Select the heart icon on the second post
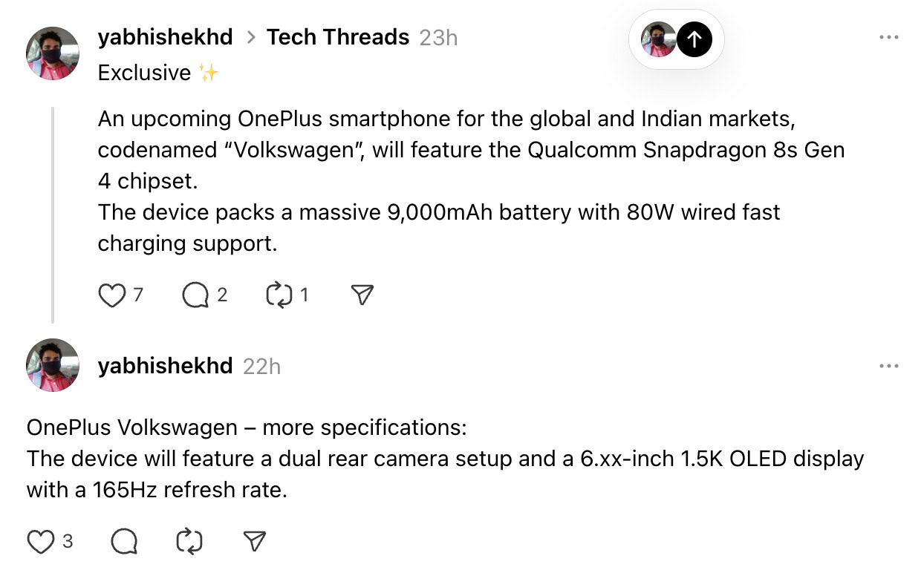The width and height of the screenshot is (924, 570). pyautogui.click(x=41, y=541)
